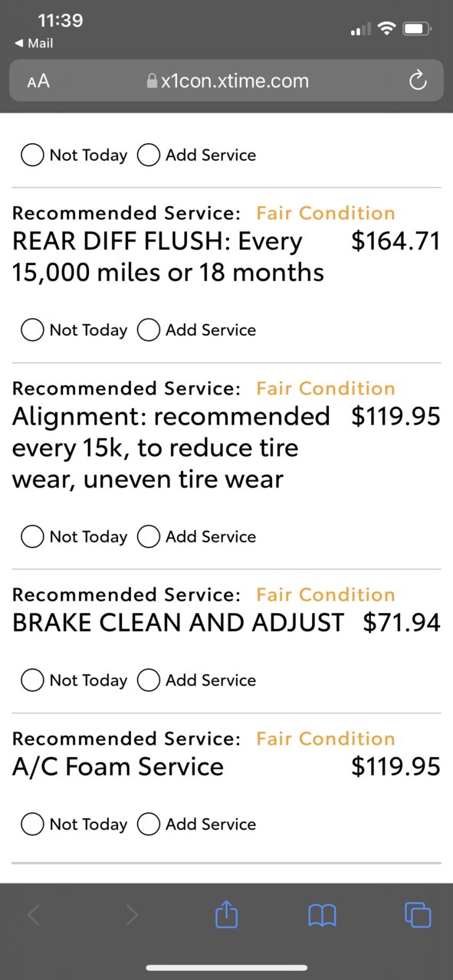Image resolution: width=453 pixels, height=980 pixels.
Task: Tap the x1con.xtime.com address field
Action: [226, 80]
